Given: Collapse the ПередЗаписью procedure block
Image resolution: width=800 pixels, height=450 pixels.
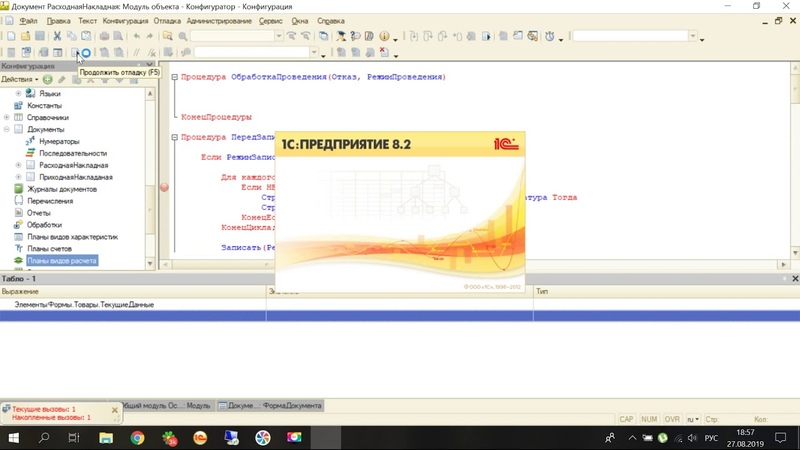Looking at the screenshot, I should pyautogui.click(x=174, y=137).
